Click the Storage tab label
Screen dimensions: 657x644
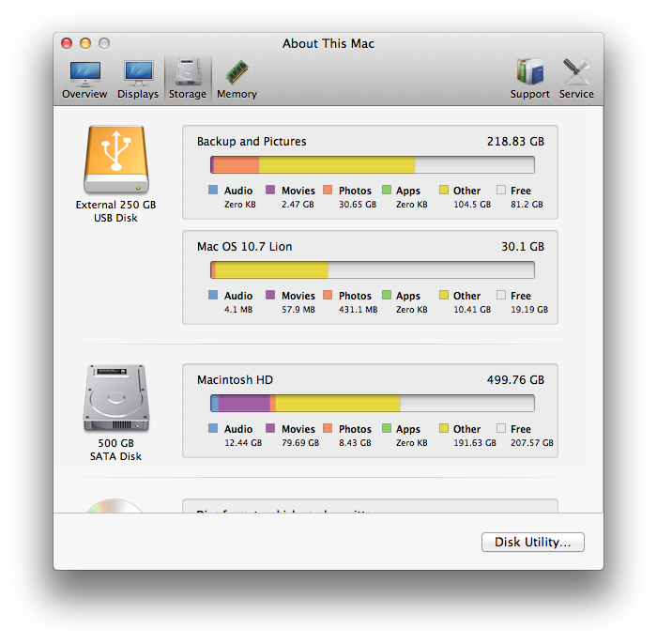point(188,94)
